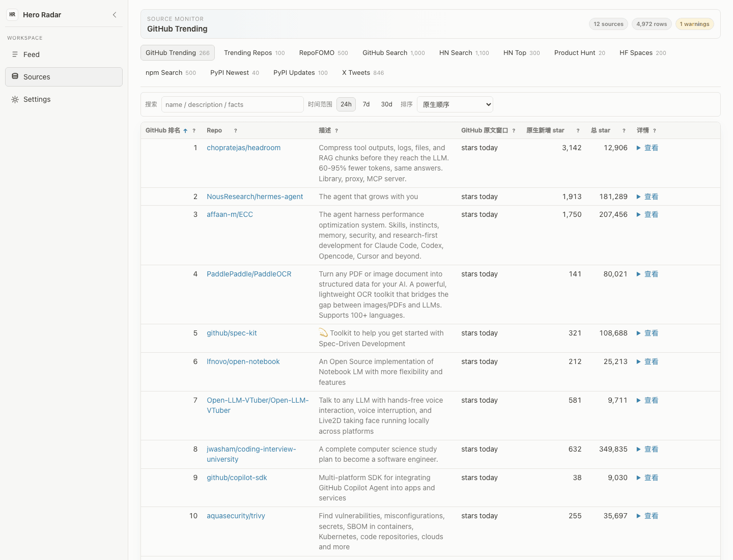Open Settings in the sidebar
733x560 pixels.
coord(64,99)
